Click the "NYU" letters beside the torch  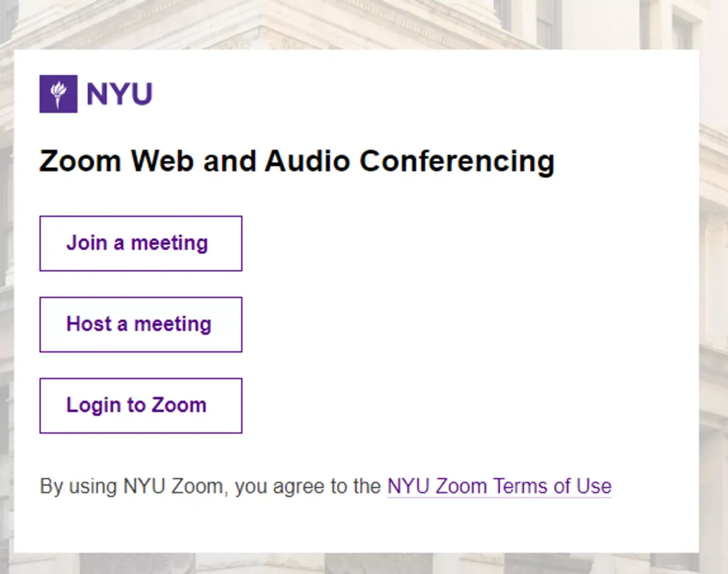(x=120, y=94)
